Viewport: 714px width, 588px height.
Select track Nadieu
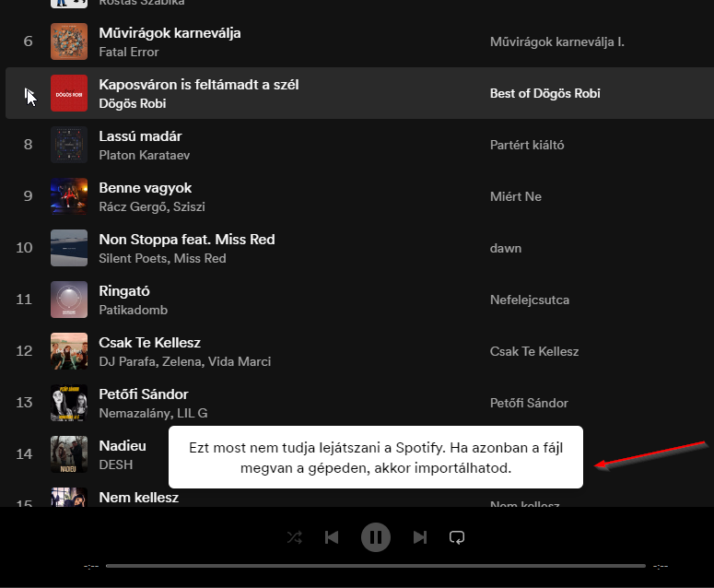[123, 446]
